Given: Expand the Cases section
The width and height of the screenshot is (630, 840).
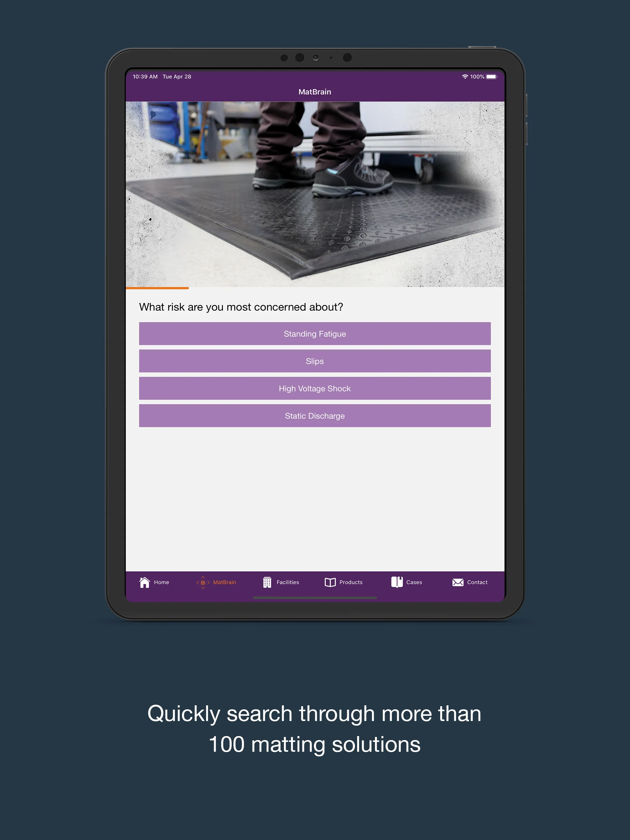Looking at the screenshot, I should point(406,582).
